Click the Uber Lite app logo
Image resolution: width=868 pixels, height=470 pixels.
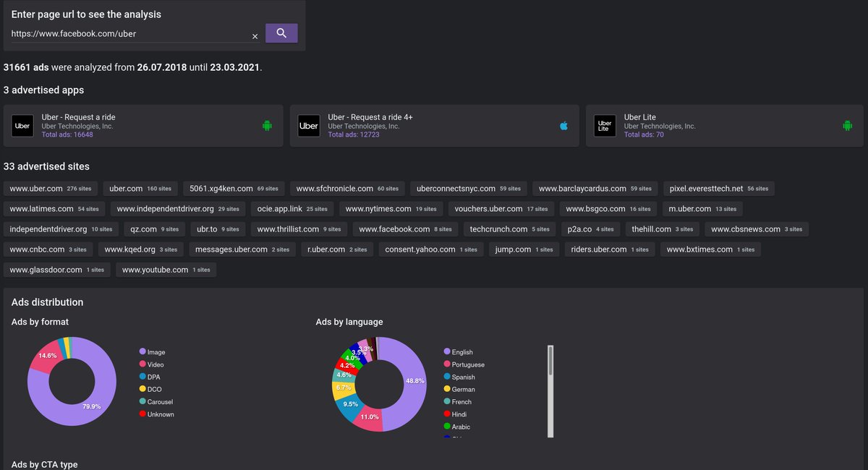(605, 126)
